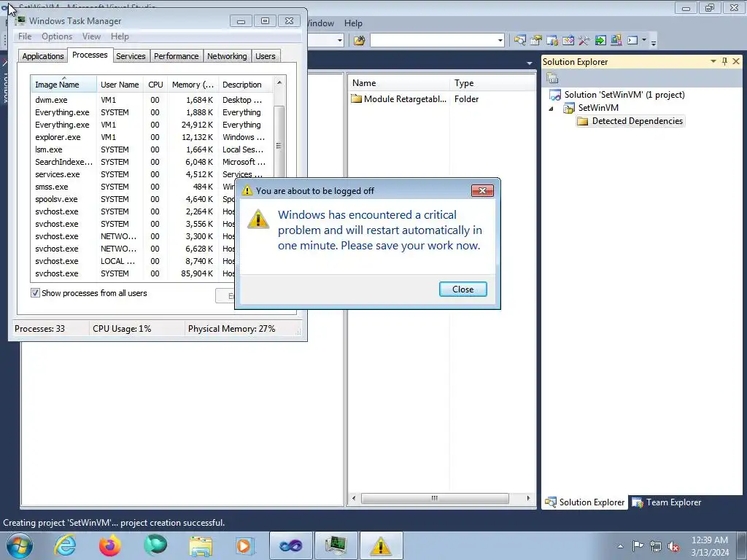Switch to Team Explorer bottom tab
Image resolution: width=747 pixels, height=560 pixels.
pos(667,502)
